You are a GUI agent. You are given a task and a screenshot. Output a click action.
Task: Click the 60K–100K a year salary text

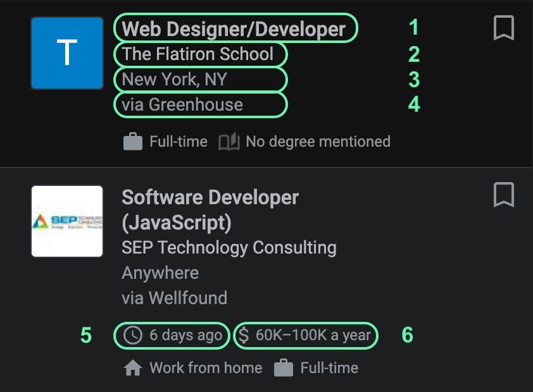tap(313, 335)
